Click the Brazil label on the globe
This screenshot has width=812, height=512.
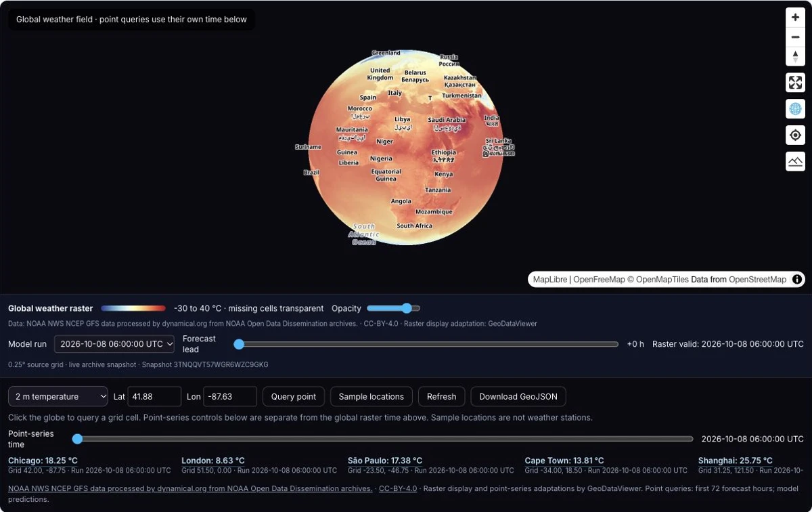[x=311, y=173]
